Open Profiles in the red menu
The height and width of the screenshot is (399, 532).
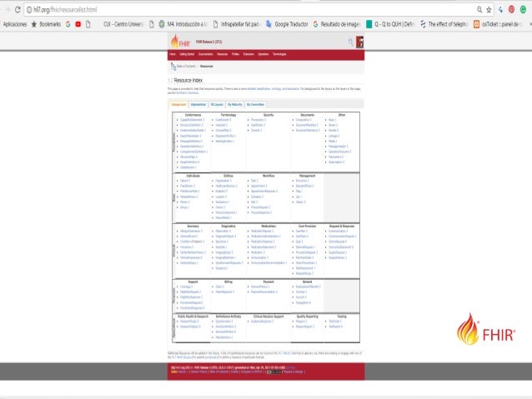point(235,54)
